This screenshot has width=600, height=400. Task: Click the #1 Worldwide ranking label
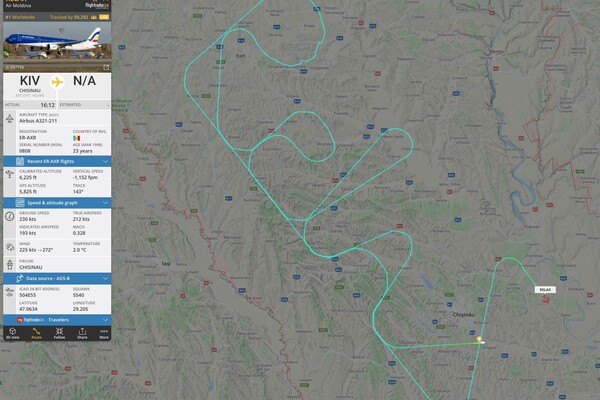click(x=20, y=17)
